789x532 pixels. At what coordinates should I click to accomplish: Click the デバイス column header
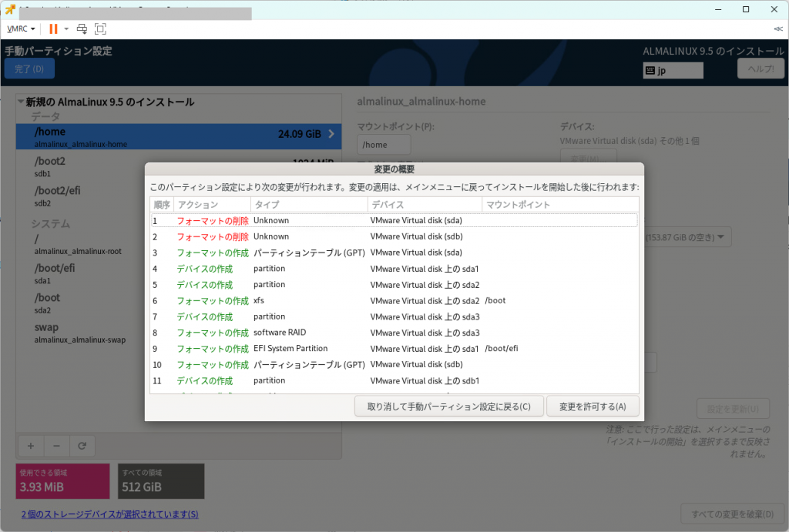coord(425,205)
